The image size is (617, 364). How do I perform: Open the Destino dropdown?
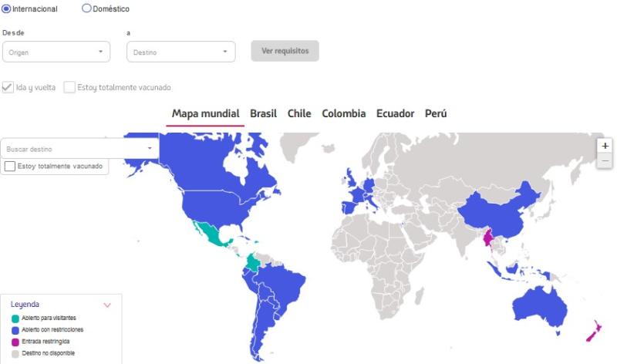click(180, 52)
